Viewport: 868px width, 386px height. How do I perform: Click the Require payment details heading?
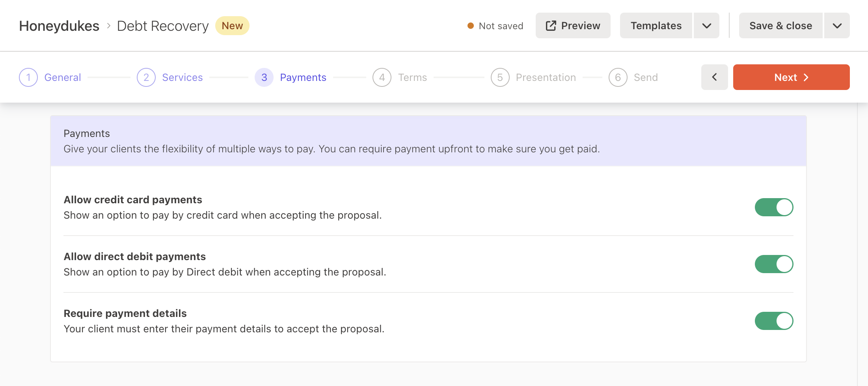tap(125, 313)
